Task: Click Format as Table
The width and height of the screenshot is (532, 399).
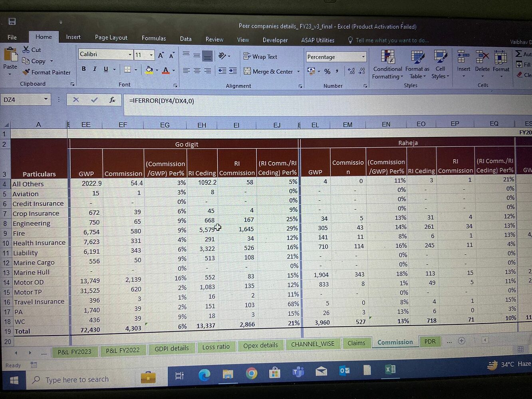Action: 417,64
